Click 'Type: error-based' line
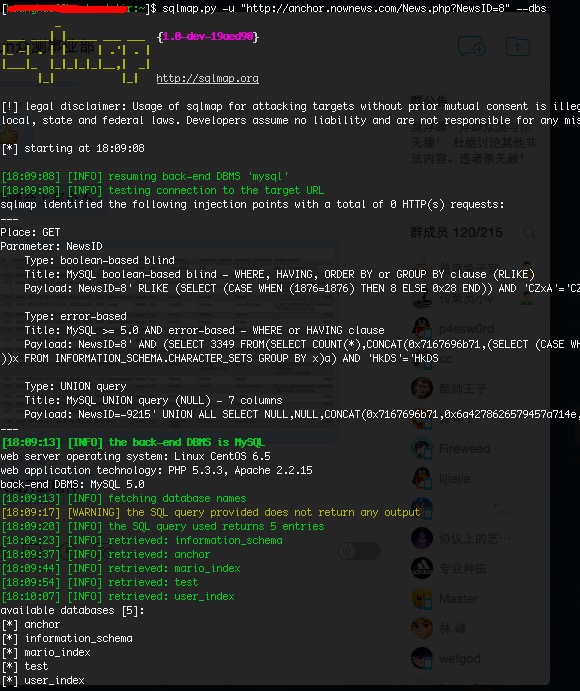This screenshot has height=691, width=580. [75, 316]
